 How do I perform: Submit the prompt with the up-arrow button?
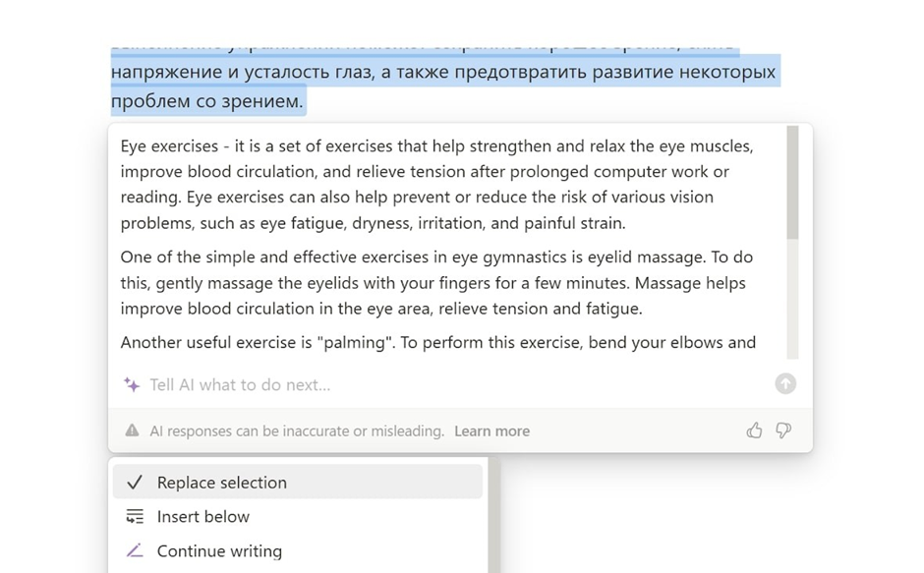[784, 384]
